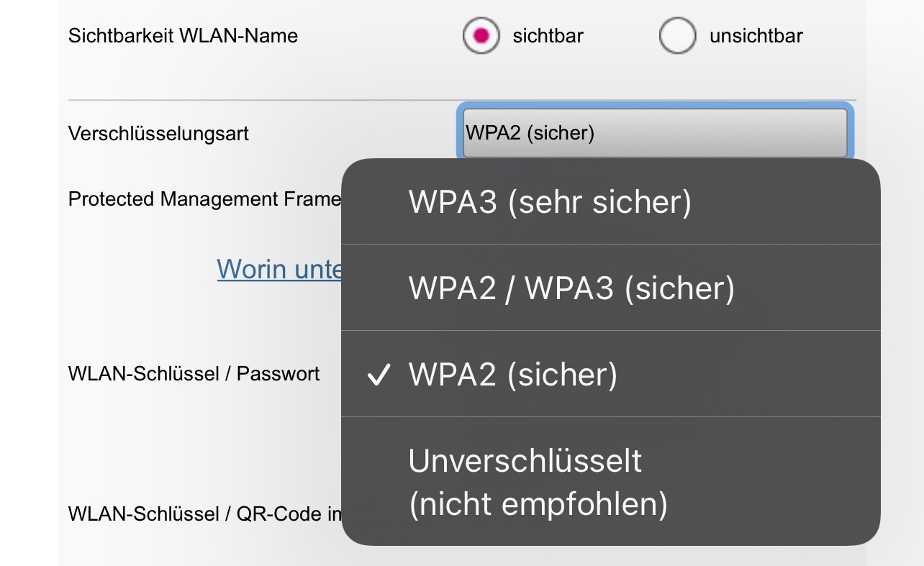924x566 pixels.
Task: Click the "Sichtbarkeit WLAN-Name" label
Action: [x=183, y=36]
